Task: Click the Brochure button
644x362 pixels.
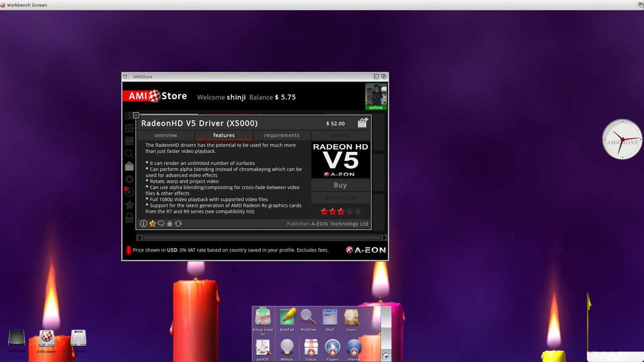Action: pyautogui.click(x=340, y=198)
